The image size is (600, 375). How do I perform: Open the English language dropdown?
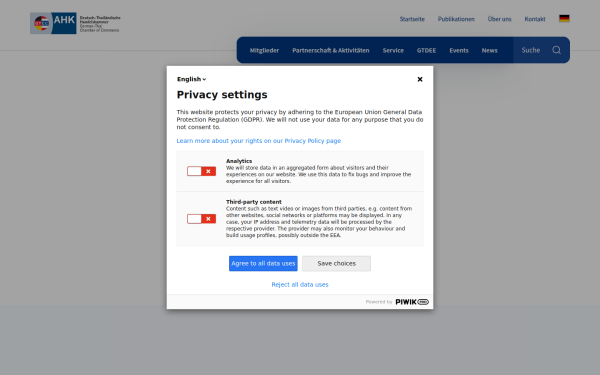pos(191,79)
